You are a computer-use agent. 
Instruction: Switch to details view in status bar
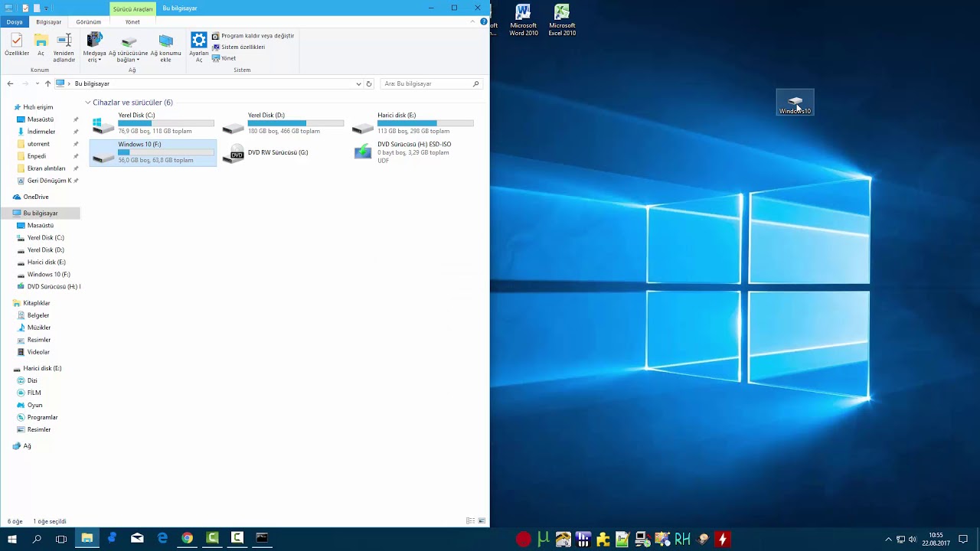click(x=470, y=521)
